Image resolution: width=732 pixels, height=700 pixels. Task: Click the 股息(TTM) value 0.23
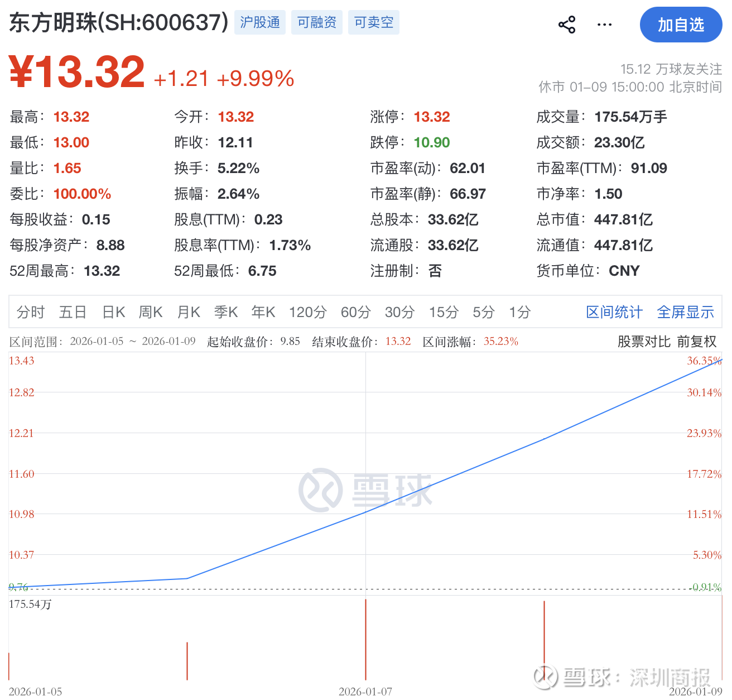(x=268, y=219)
